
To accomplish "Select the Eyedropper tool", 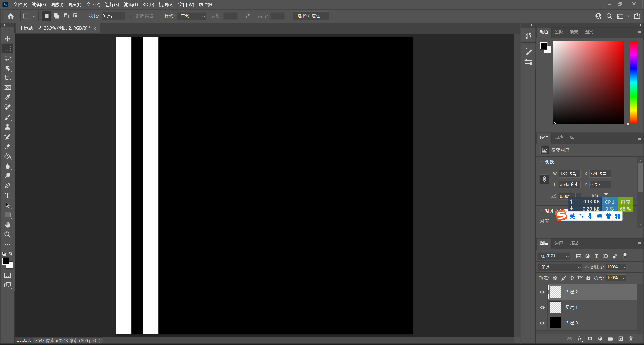I will (8, 97).
